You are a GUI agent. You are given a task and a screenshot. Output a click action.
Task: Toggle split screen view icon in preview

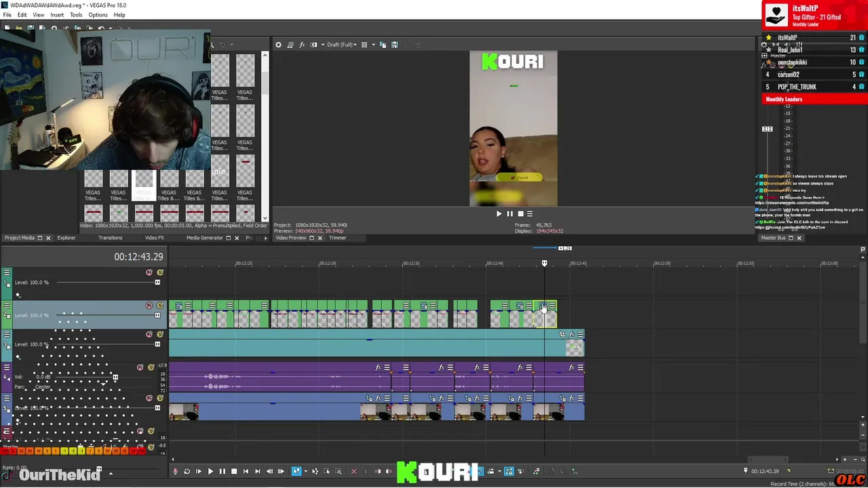(313, 45)
